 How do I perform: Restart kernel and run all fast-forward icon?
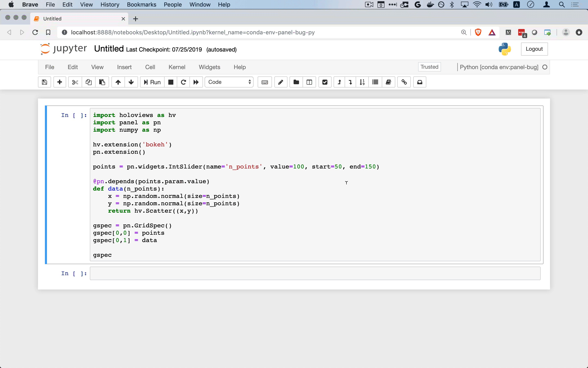pos(196,82)
